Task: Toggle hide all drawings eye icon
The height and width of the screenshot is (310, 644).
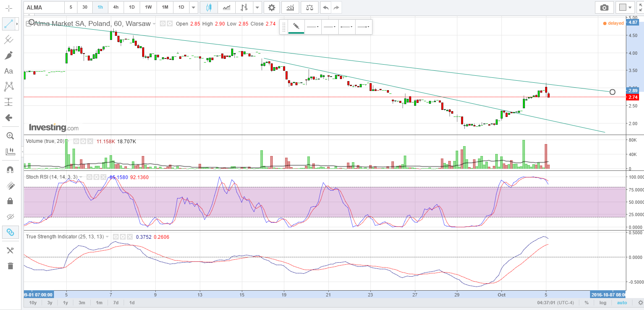Action: point(9,217)
